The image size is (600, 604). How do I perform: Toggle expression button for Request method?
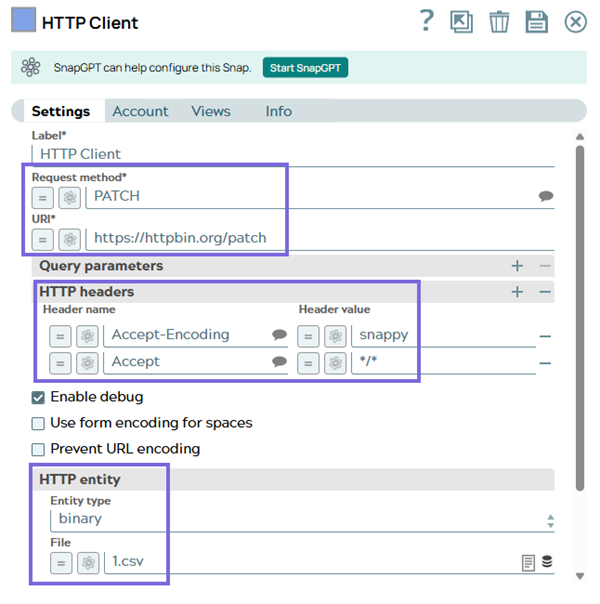43,197
